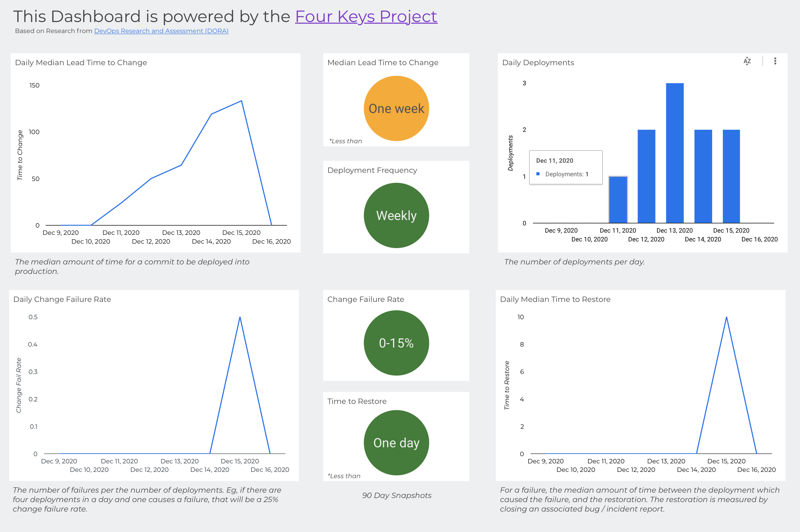The image size is (800, 532).
Task: Click the green "Weekly" scorecard circle
Action: 396,215
